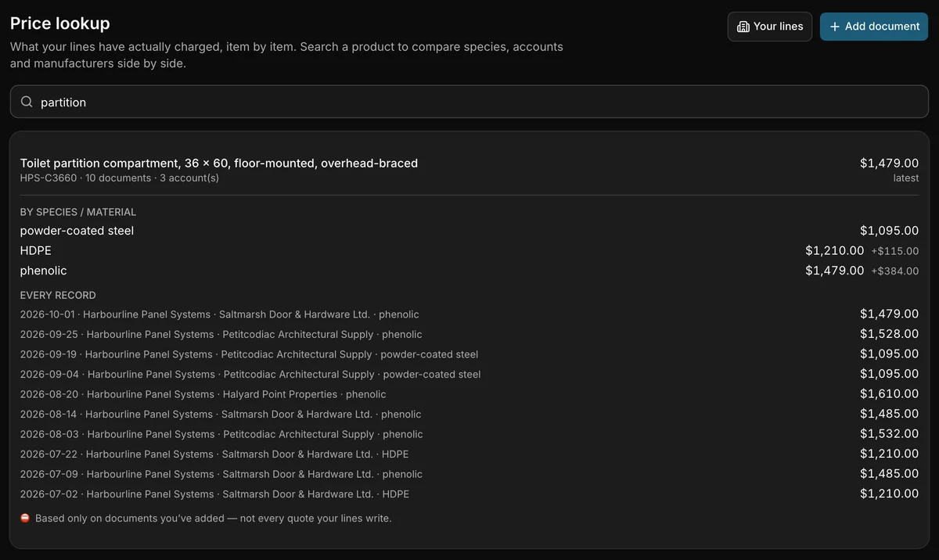Image resolution: width=939 pixels, height=560 pixels.
Task: Click the +$384.00 price difference
Action: [x=895, y=271]
